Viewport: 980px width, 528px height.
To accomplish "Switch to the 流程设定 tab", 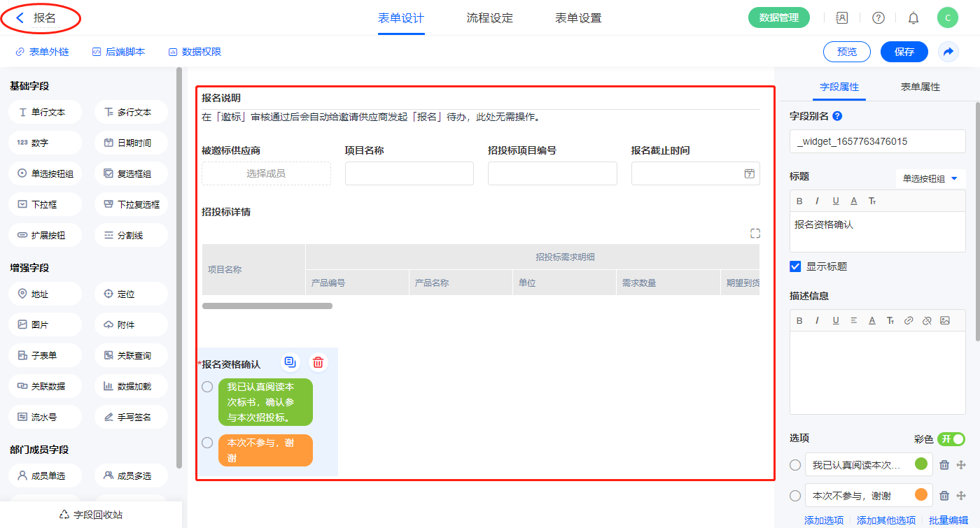I will click(x=489, y=18).
